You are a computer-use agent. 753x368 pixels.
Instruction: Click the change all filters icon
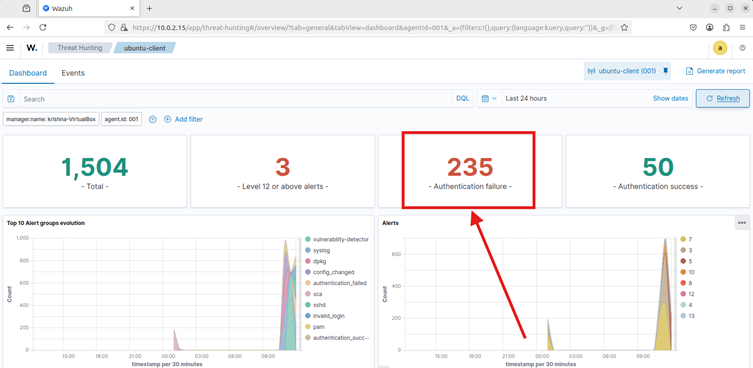tap(153, 119)
